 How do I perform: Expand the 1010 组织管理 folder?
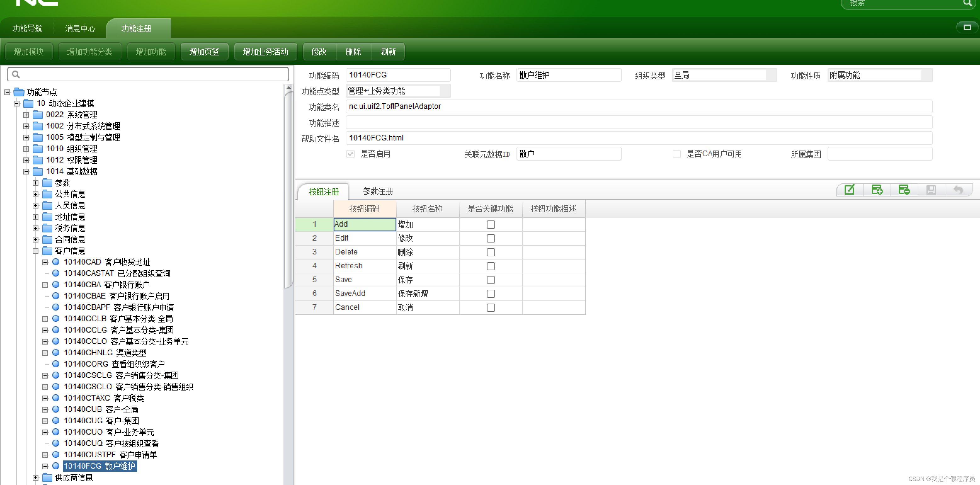coord(26,149)
